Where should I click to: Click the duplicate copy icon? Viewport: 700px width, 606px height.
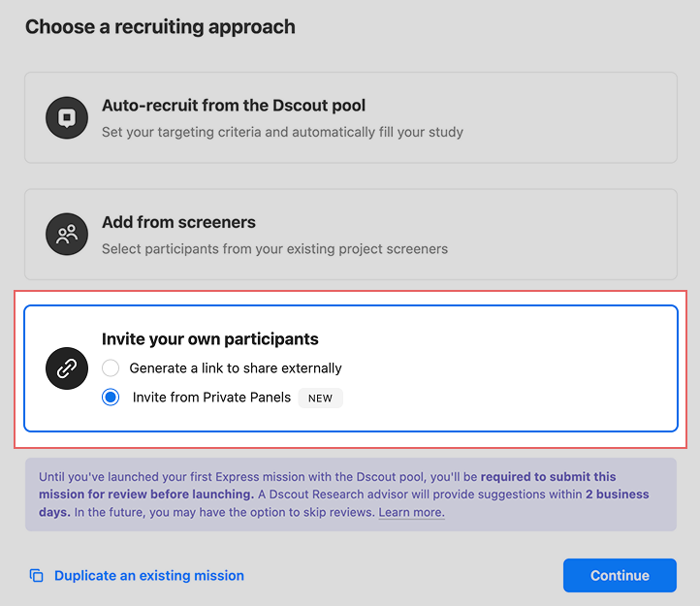[x=36, y=575]
